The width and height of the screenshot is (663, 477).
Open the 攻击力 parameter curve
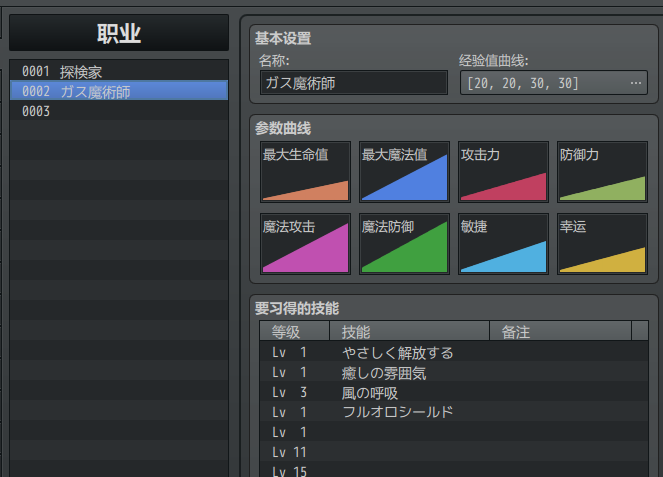coord(503,172)
